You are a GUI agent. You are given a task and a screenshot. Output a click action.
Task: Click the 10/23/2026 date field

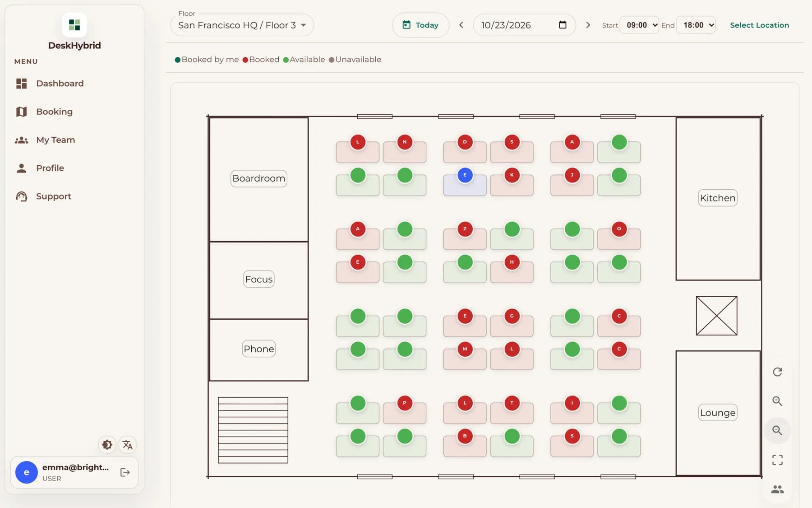click(x=524, y=25)
